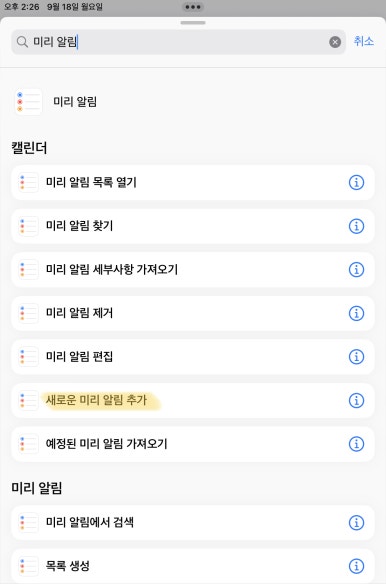The image size is (386, 584).
Task: Select 미리 알림 제거 action
Action: tap(193, 313)
